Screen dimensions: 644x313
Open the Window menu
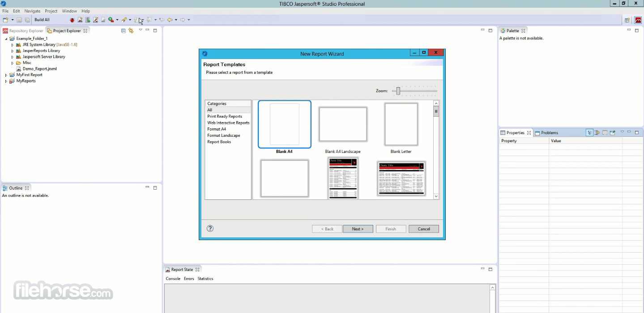[69, 11]
